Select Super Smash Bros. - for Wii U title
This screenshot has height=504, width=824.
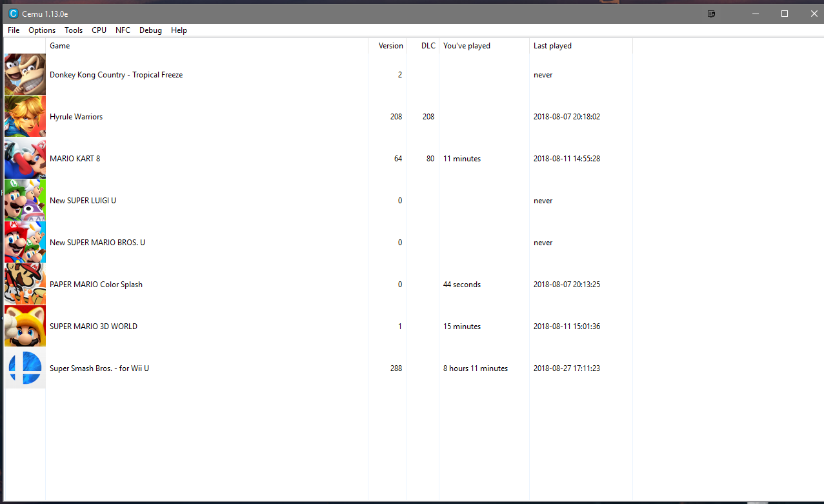click(99, 368)
